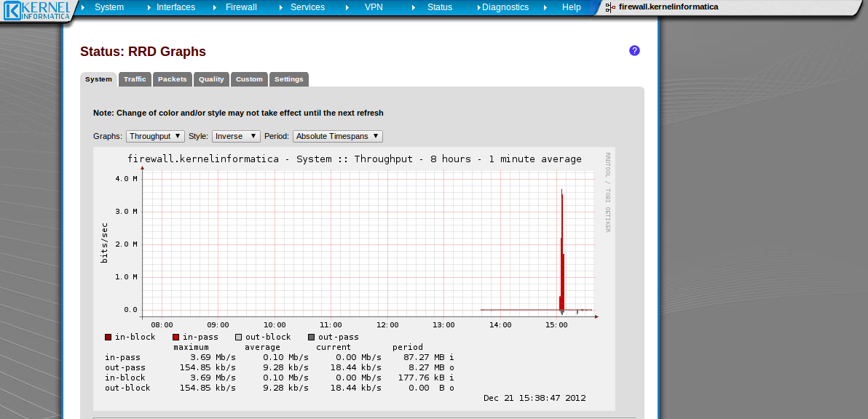868x419 pixels.
Task: Click the '177.76 kB' period value
Action: tap(422, 378)
